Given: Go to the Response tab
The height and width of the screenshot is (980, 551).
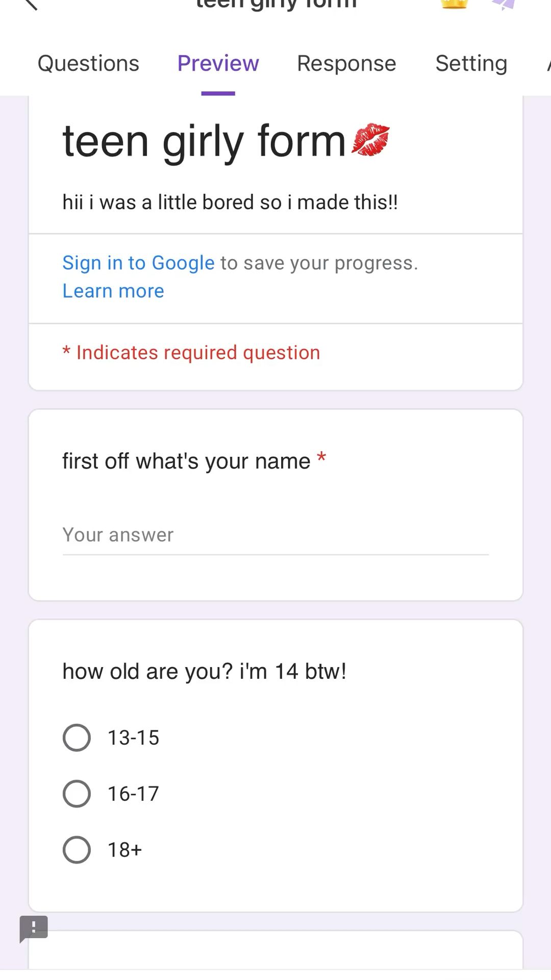Looking at the screenshot, I should pos(346,64).
